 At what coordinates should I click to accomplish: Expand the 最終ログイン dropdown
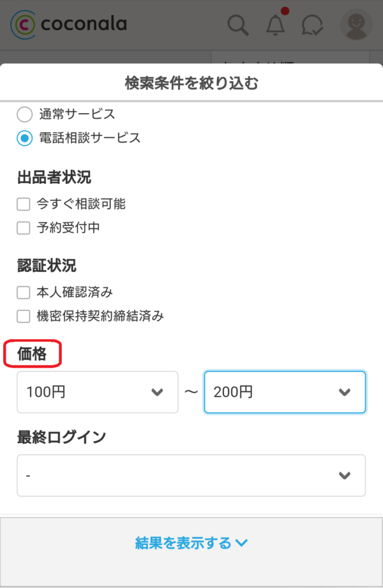click(x=191, y=475)
